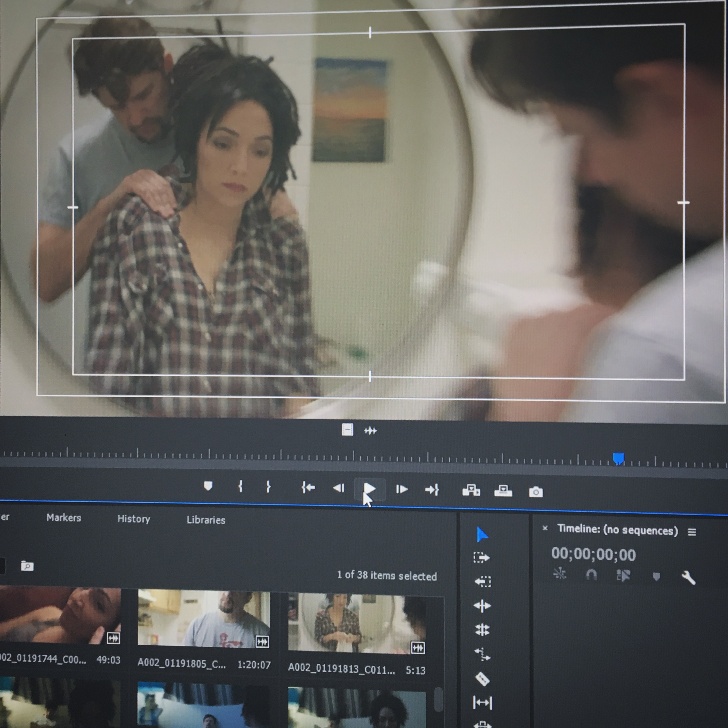This screenshot has width=728, height=728.
Task: Select the Rolling Edit tool
Action: pyautogui.click(x=482, y=630)
